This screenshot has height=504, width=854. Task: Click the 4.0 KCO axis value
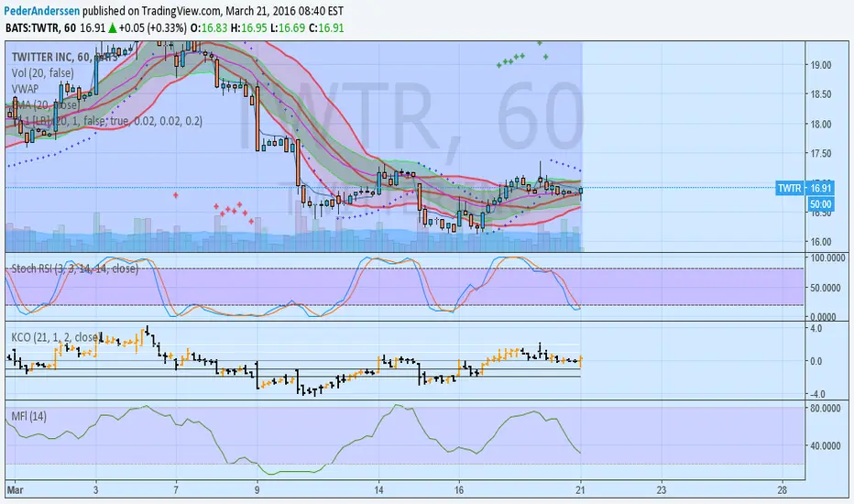pyautogui.click(x=816, y=329)
